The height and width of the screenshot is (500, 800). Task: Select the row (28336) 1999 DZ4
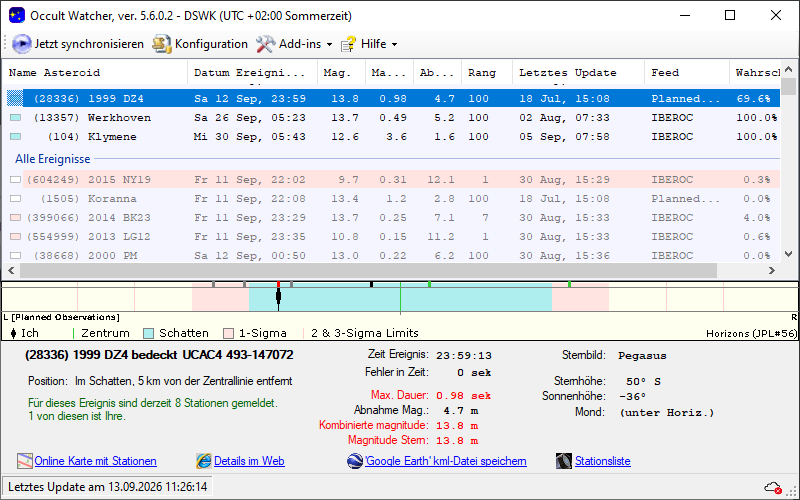392,98
